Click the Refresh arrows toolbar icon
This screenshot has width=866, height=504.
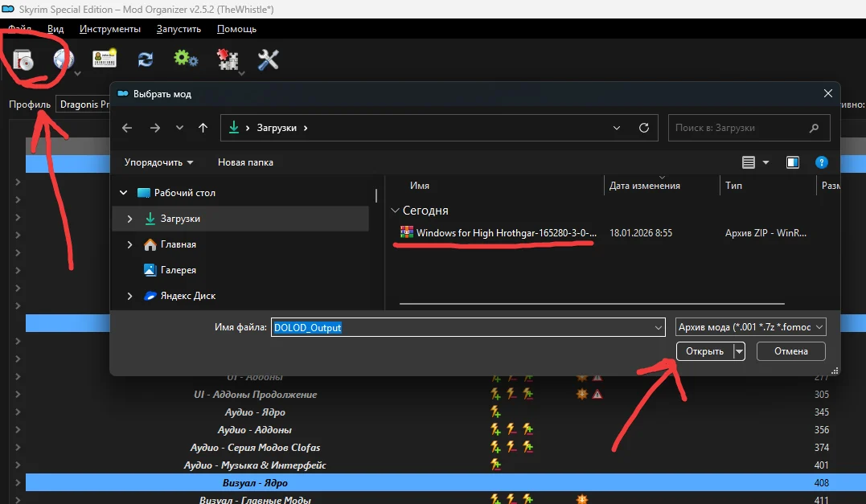pos(146,59)
